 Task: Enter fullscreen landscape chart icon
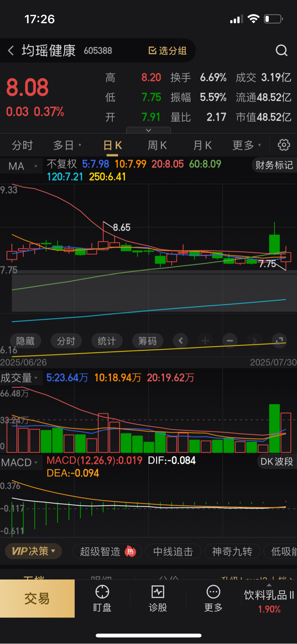point(279,341)
